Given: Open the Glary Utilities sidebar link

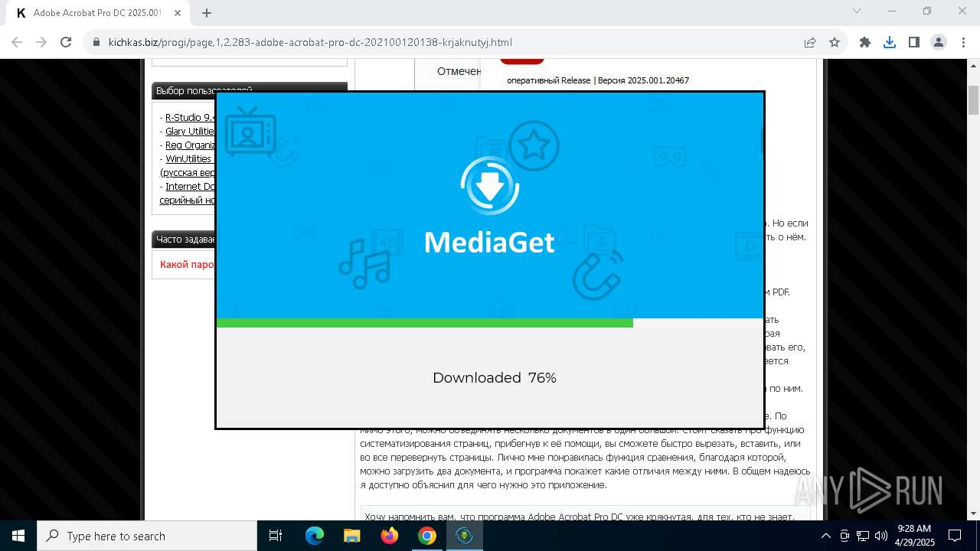Looking at the screenshot, I should point(191,131).
